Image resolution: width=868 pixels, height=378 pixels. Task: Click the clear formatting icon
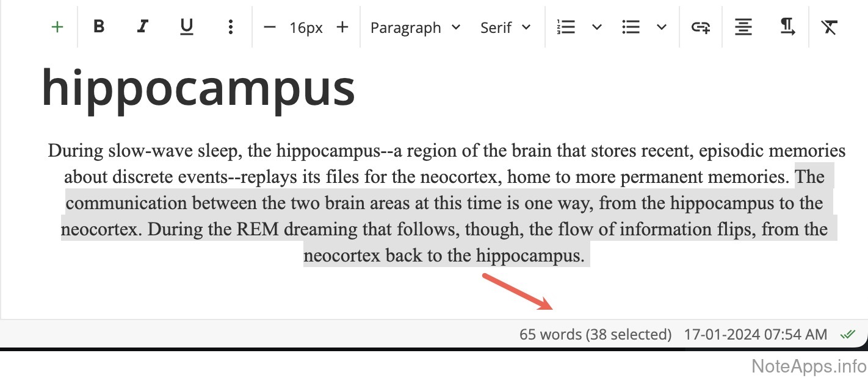tap(828, 27)
